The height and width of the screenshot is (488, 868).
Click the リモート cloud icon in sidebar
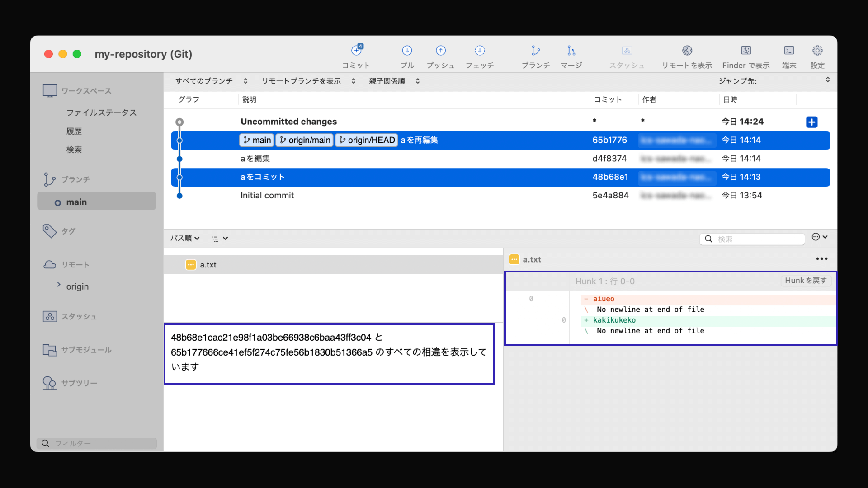point(50,265)
